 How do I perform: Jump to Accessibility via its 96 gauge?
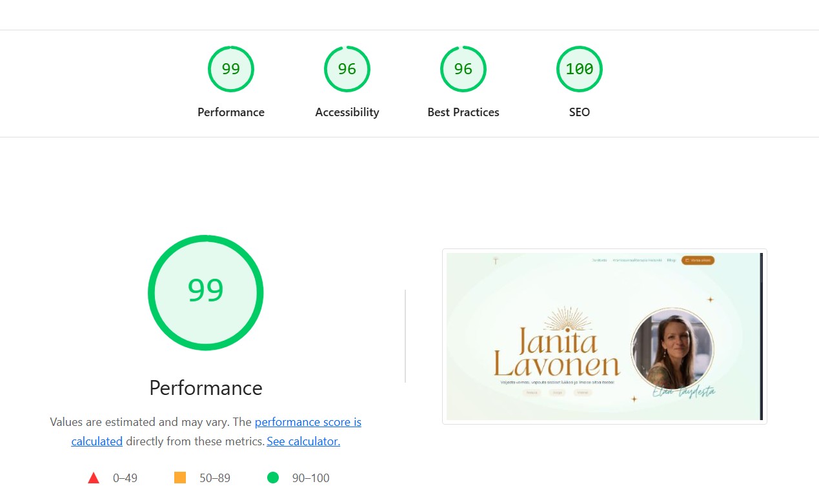tap(347, 70)
